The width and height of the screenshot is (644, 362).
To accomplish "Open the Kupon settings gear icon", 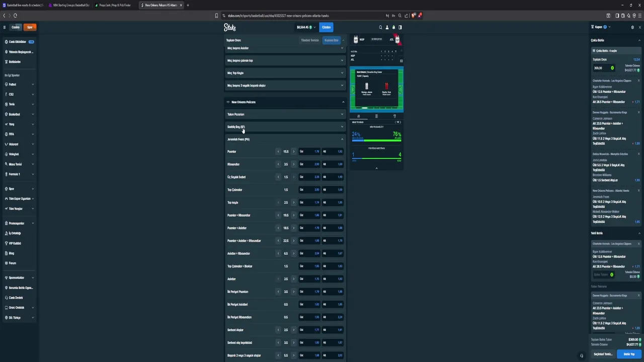I will [632, 27].
